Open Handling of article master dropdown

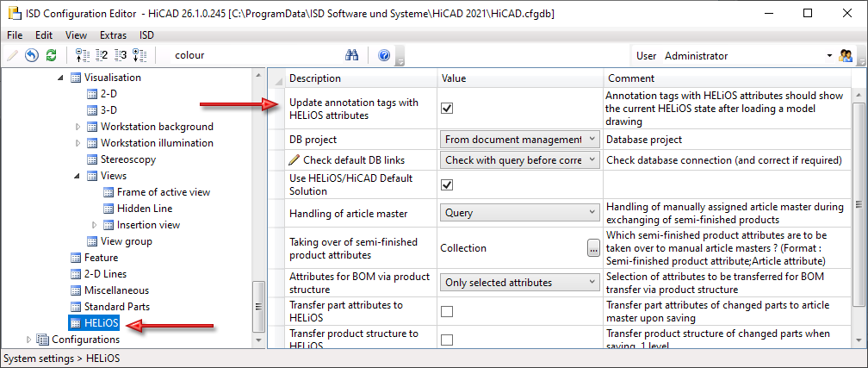[520, 212]
